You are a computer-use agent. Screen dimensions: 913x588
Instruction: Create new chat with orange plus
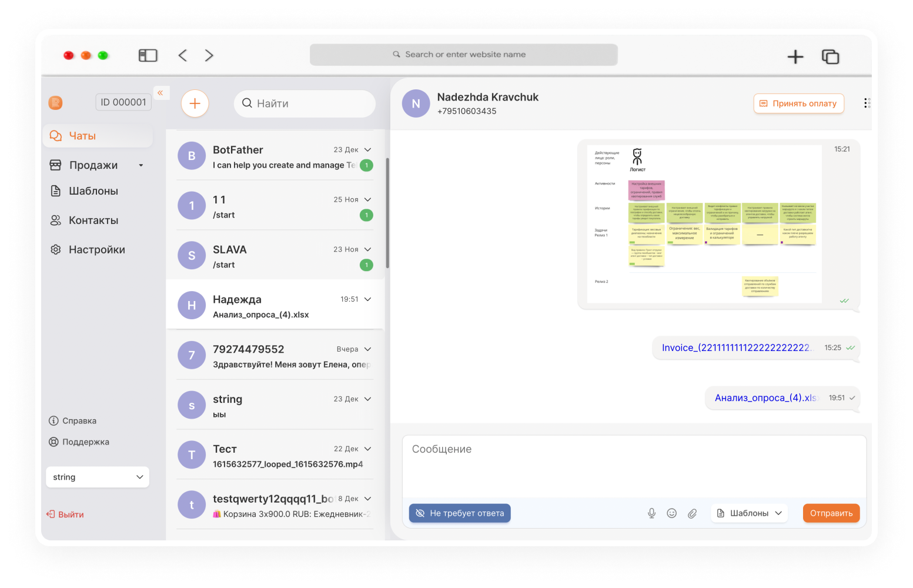(195, 103)
